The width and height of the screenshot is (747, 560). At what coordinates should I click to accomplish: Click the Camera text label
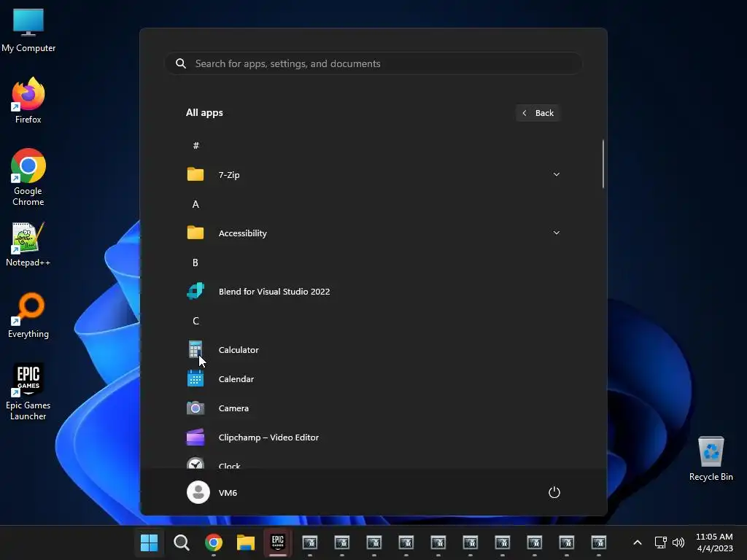[233, 408]
